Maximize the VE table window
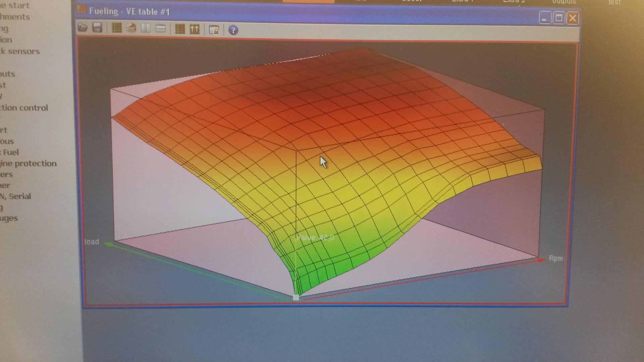 pos(559,18)
